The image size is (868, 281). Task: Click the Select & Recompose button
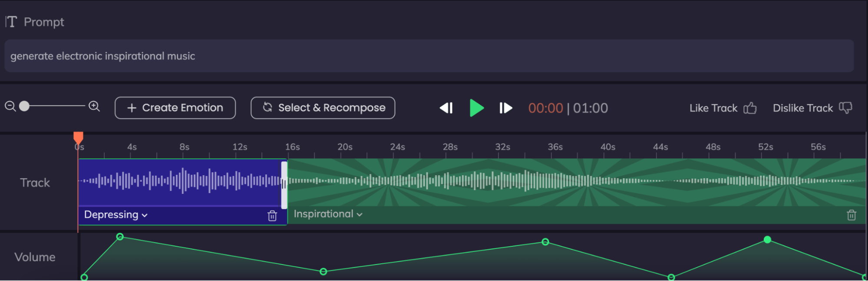(x=323, y=108)
